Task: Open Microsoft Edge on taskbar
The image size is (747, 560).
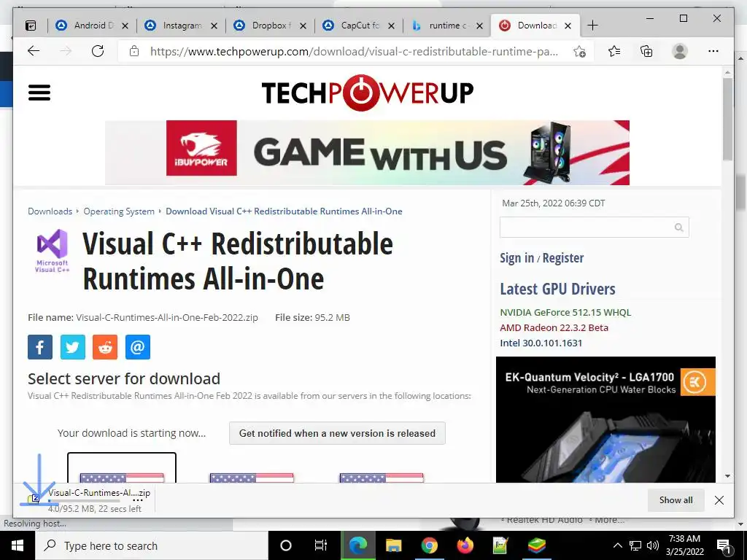Action: (358, 545)
